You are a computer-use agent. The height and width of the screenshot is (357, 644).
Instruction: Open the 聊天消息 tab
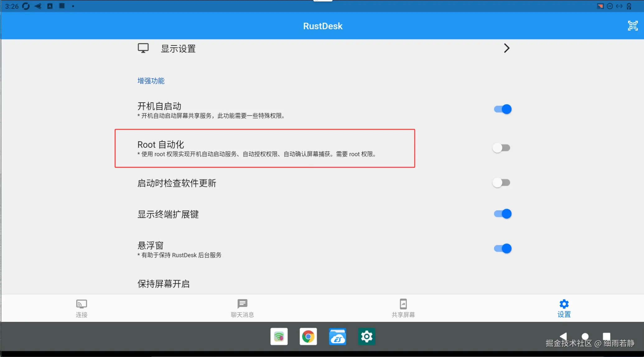click(242, 308)
